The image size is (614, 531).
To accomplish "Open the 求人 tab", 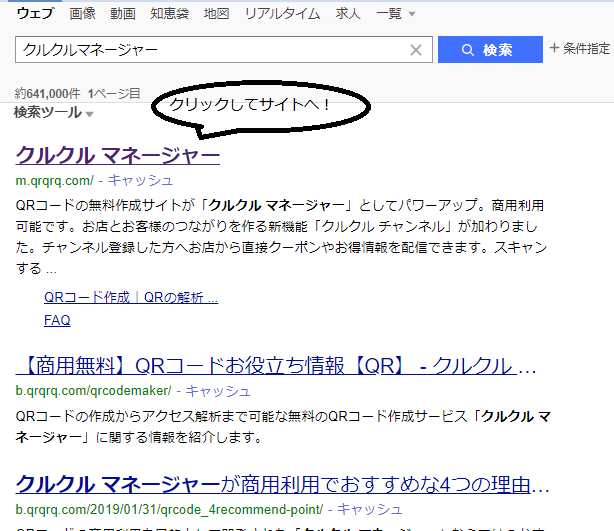I will (348, 14).
